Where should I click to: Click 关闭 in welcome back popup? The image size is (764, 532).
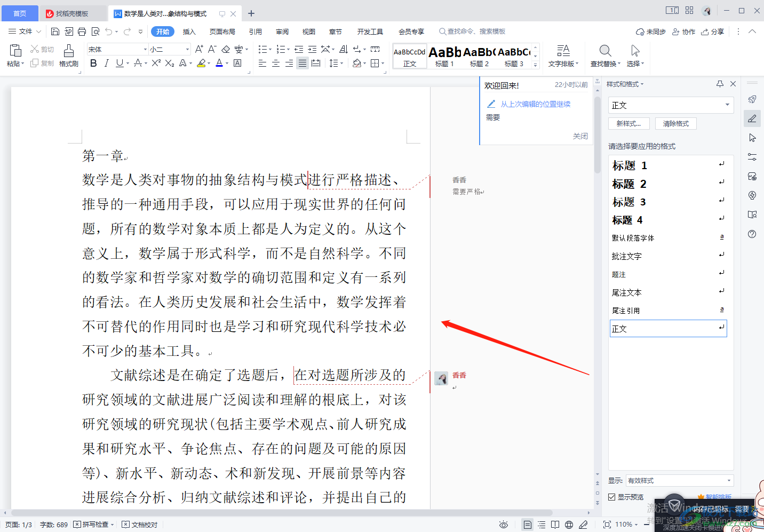click(x=580, y=136)
